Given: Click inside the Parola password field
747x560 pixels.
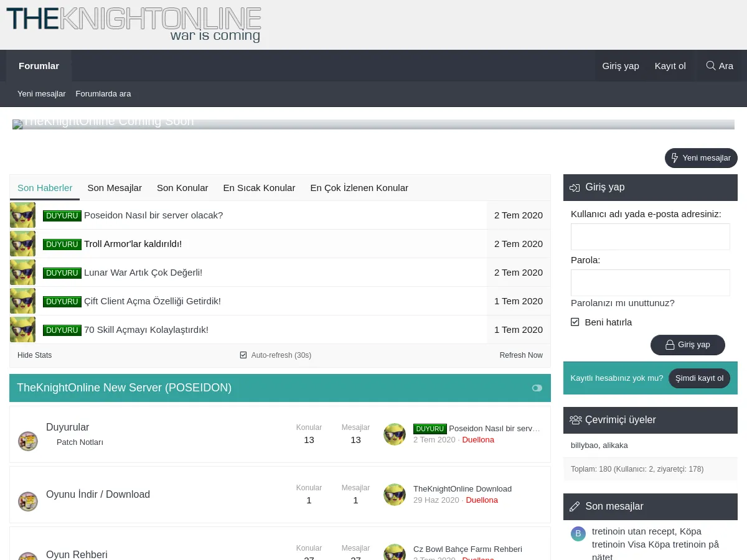Looking at the screenshot, I should [x=650, y=282].
